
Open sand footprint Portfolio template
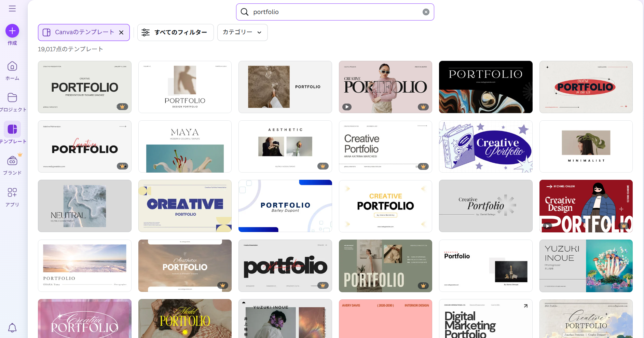tap(285, 87)
